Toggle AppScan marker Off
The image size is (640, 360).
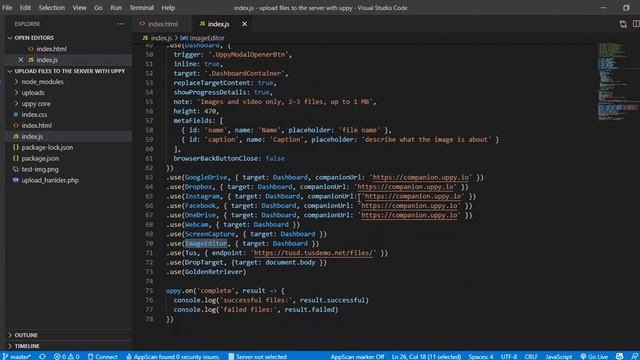click(x=357, y=356)
